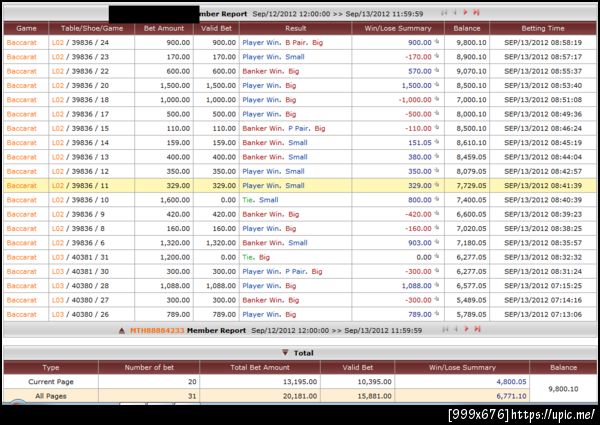Jump to last page in top pager
The height and width of the screenshot is (425, 600).
[x=476, y=13]
